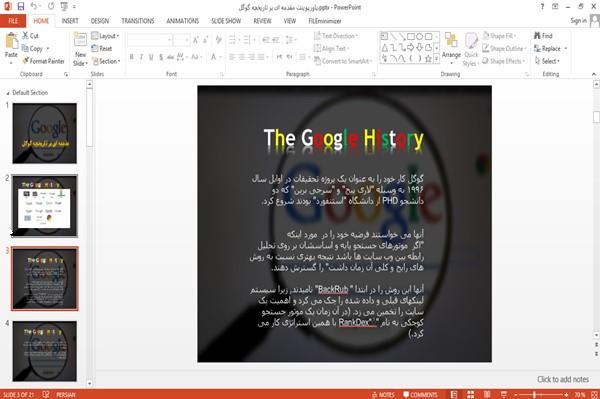
Task: Select slide 4 thumbnail
Action: 45,351
